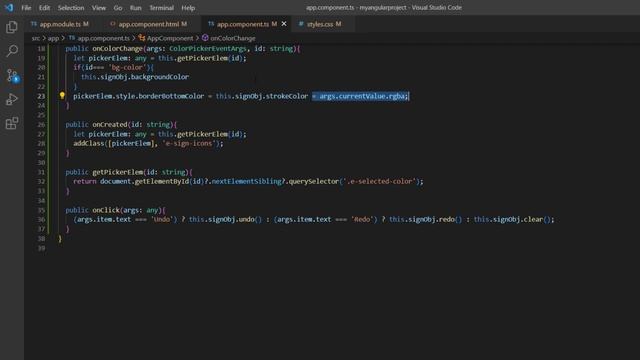The width and height of the screenshot is (640, 360).
Task: Open the Explorer view in activity bar
Action: [12, 27]
